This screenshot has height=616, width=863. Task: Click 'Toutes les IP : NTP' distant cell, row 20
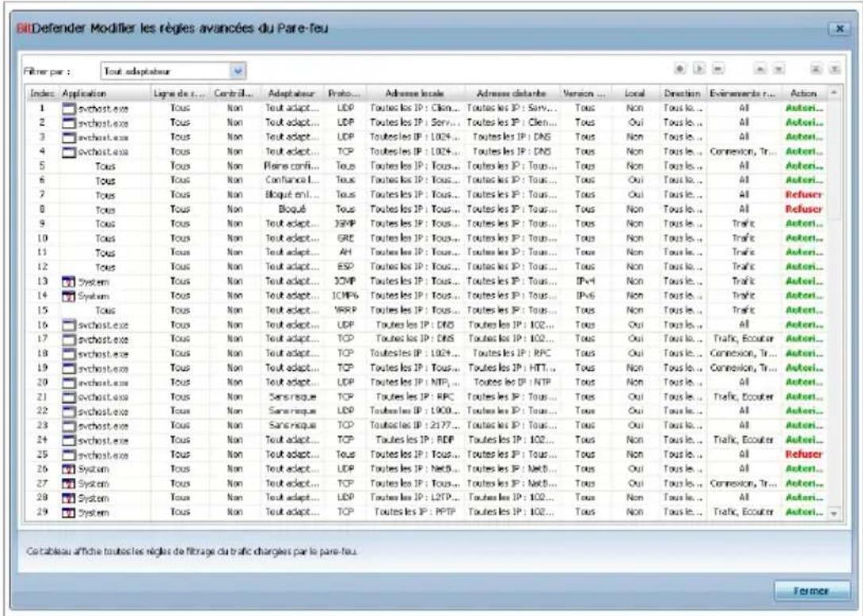point(512,382)
